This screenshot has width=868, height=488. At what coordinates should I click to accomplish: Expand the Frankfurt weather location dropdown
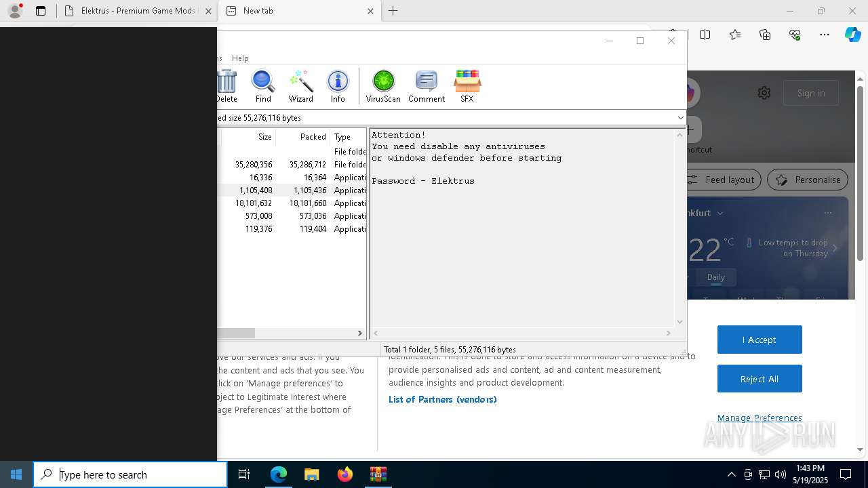[x=720, y=213]
